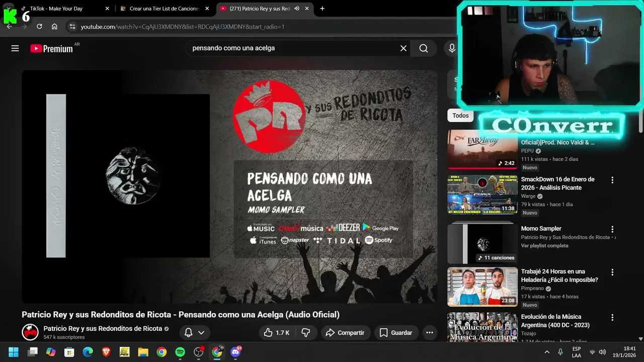Close the Crear una Tier List tab

tap(207, 9)
